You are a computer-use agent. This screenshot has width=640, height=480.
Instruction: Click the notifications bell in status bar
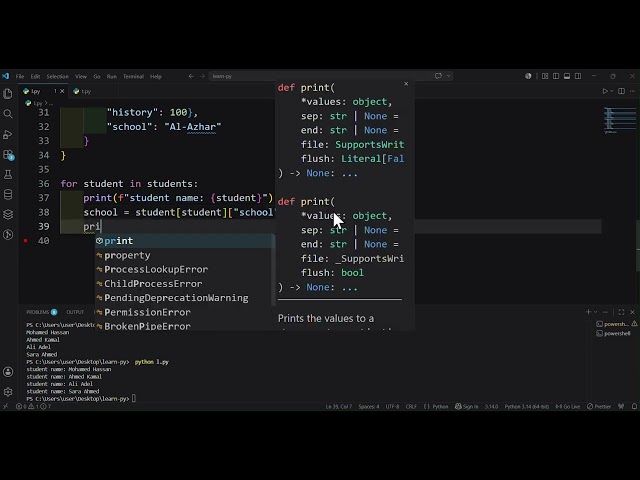pos(634,407)
